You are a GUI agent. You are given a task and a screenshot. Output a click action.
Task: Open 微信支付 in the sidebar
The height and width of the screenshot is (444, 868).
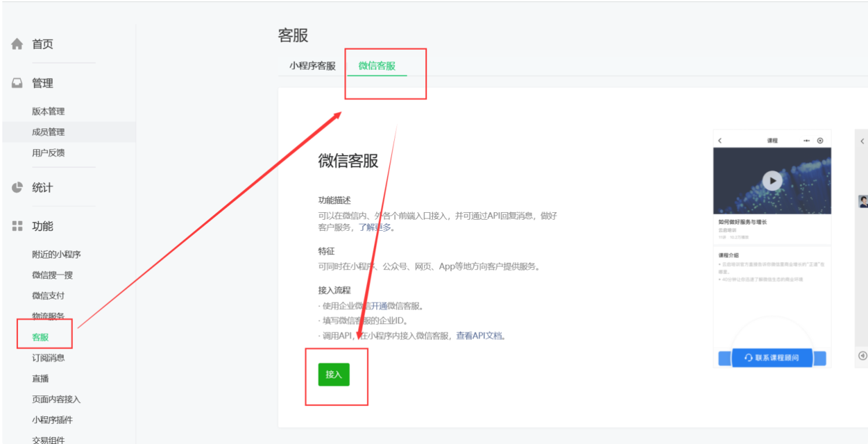(48, 296)
